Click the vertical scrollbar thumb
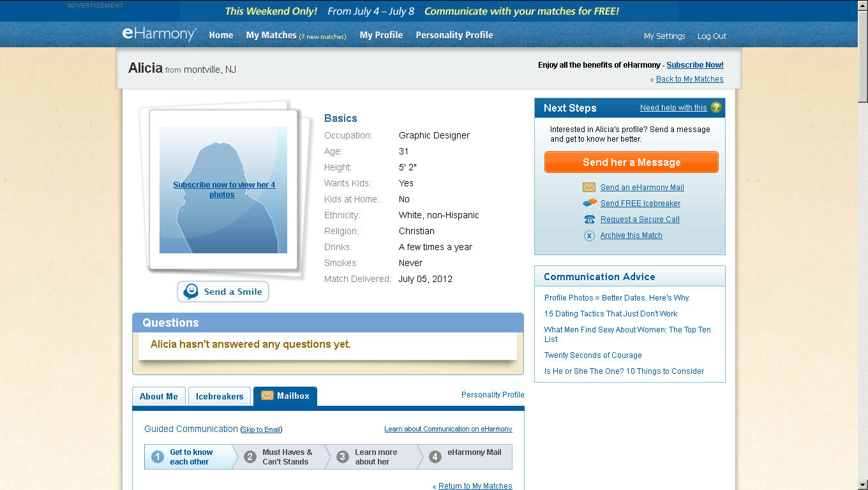 tap(862, 56)
